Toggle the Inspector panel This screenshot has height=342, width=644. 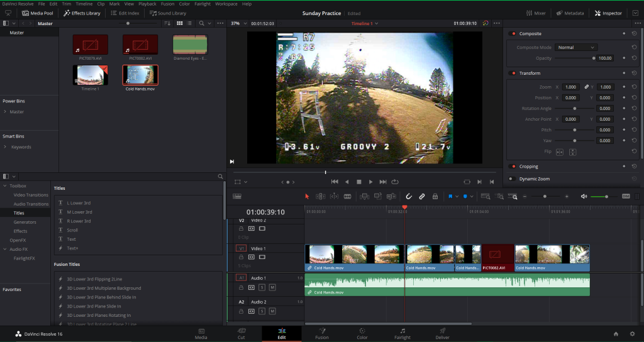[608, 13]
